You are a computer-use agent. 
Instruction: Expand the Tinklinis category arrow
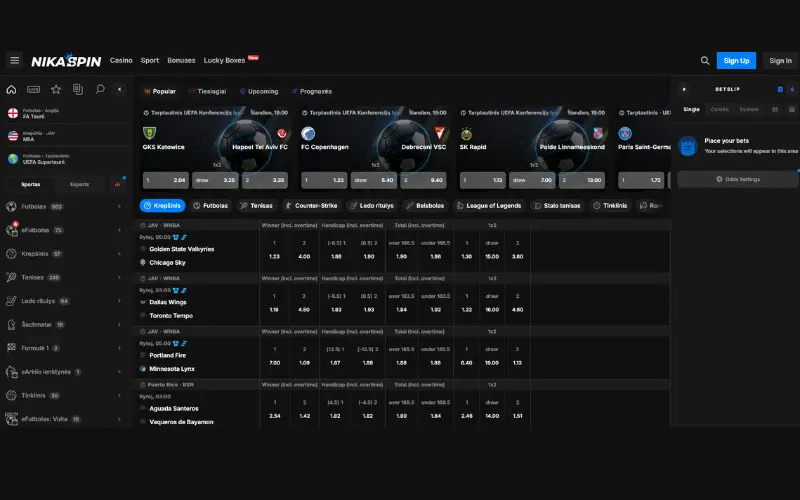click(119, 395)
